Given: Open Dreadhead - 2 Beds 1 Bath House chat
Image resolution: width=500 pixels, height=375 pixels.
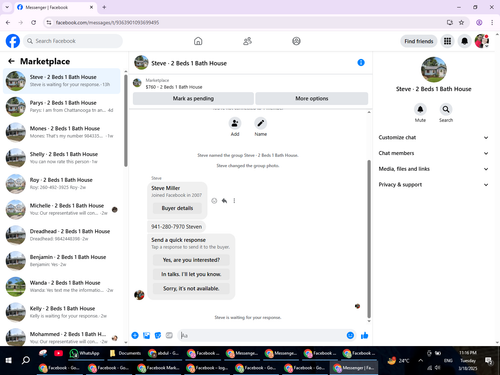Looking at the screenshot, I should click(62, 235).
